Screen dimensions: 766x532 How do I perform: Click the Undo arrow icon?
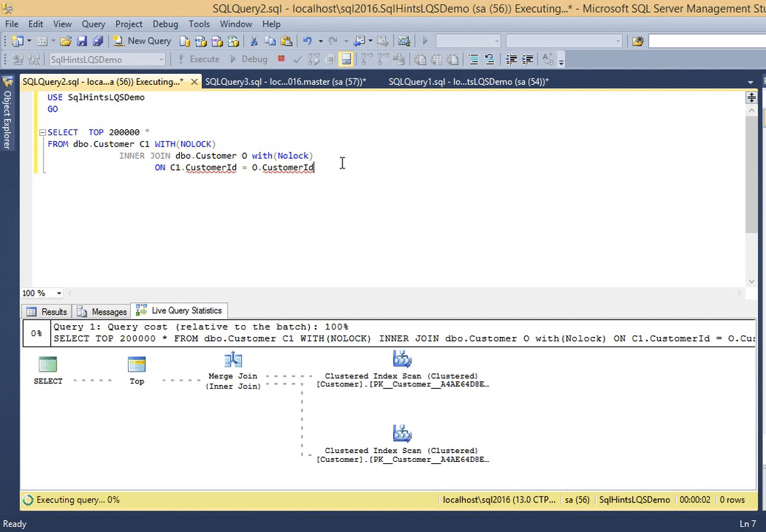click(x=308, y=41)
